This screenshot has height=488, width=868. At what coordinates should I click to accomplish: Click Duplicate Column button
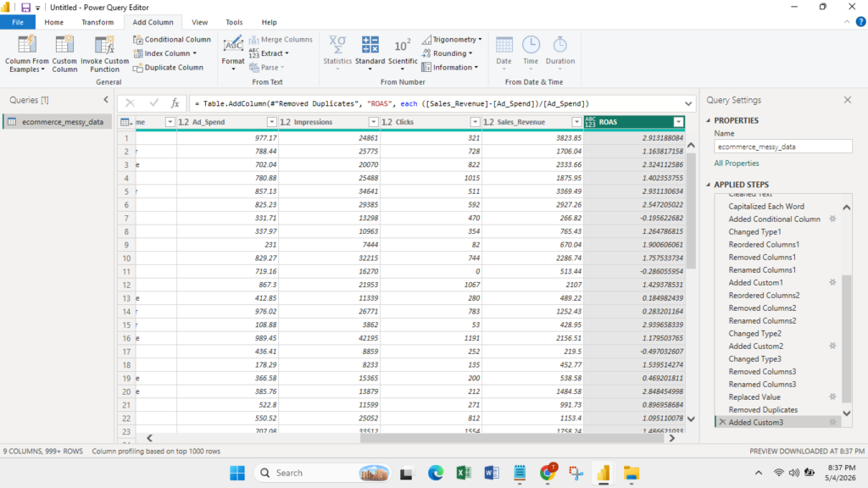[x=169, y=68]
